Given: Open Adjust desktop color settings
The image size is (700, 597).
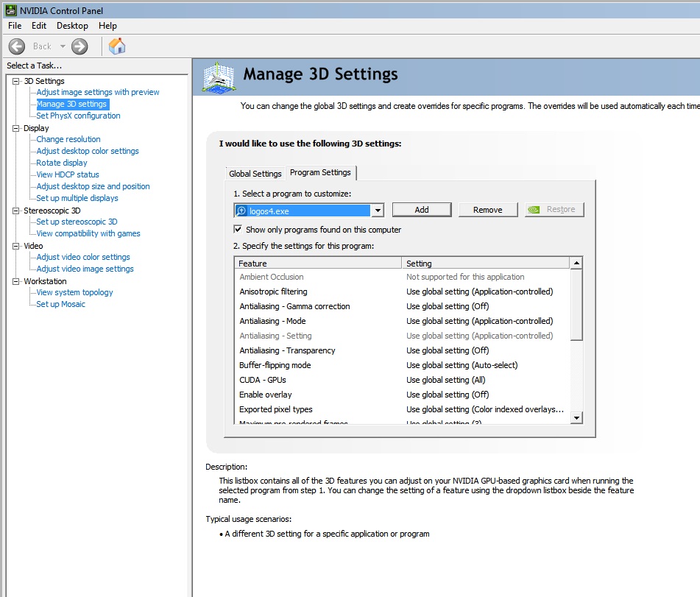Looking at the screenshot, I should (x=88, y=151).
